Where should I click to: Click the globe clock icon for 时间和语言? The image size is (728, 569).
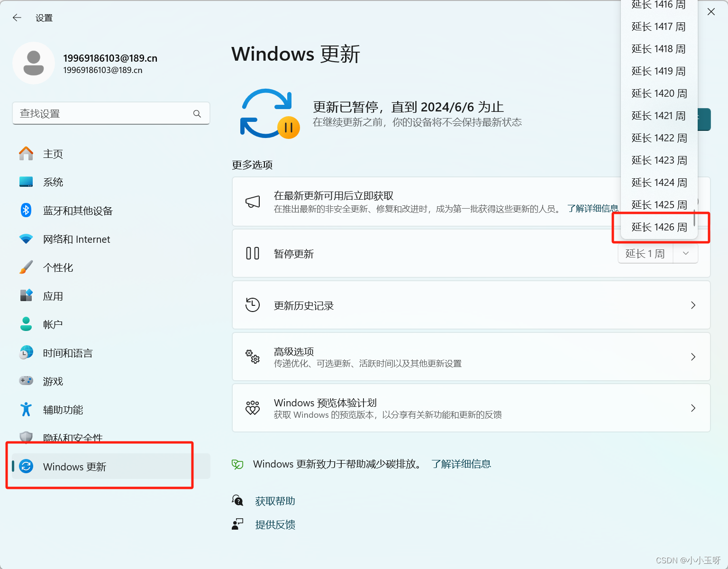[x=26, y=352]
